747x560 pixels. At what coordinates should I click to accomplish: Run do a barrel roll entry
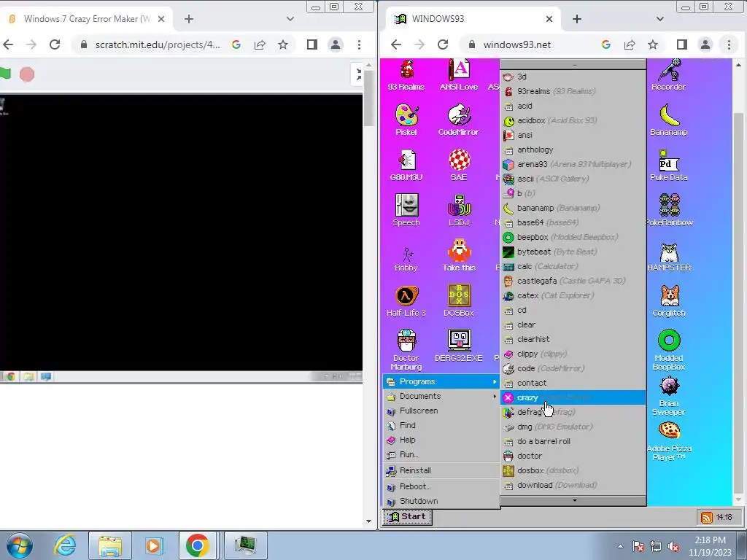click(x=573, y=441)
